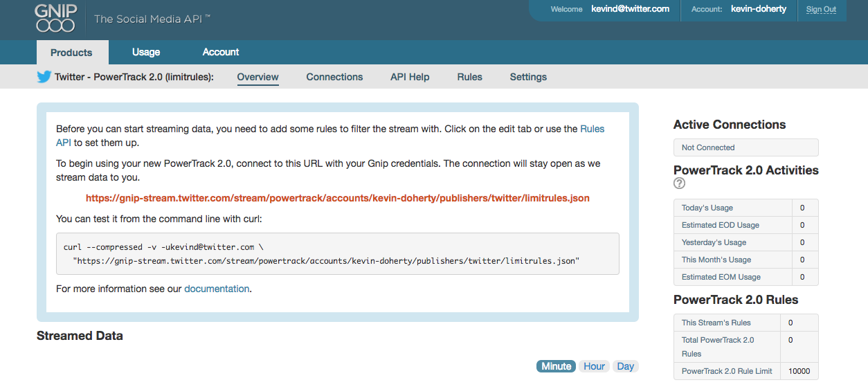Switch streamed data to Day
The image size is (868, 387).
[625, 366]
